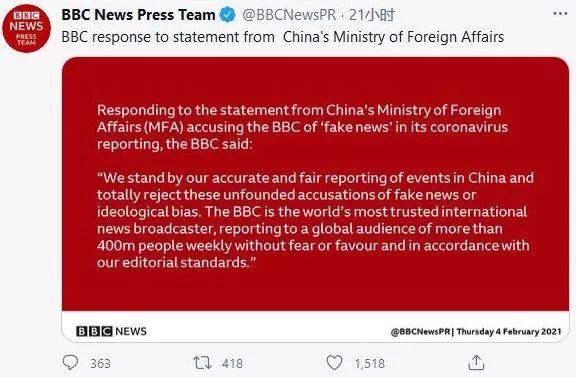Click the 363 replies count

pos(100,363)
